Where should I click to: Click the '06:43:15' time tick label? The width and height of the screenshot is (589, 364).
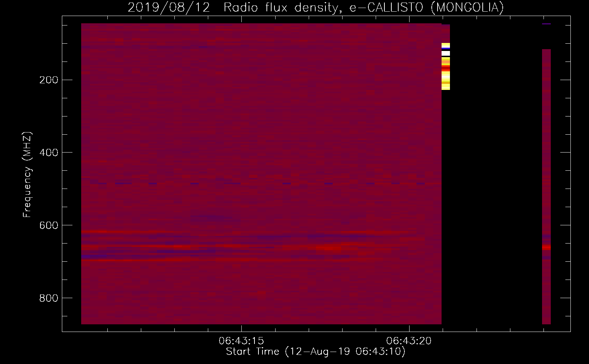click(241, 341)
